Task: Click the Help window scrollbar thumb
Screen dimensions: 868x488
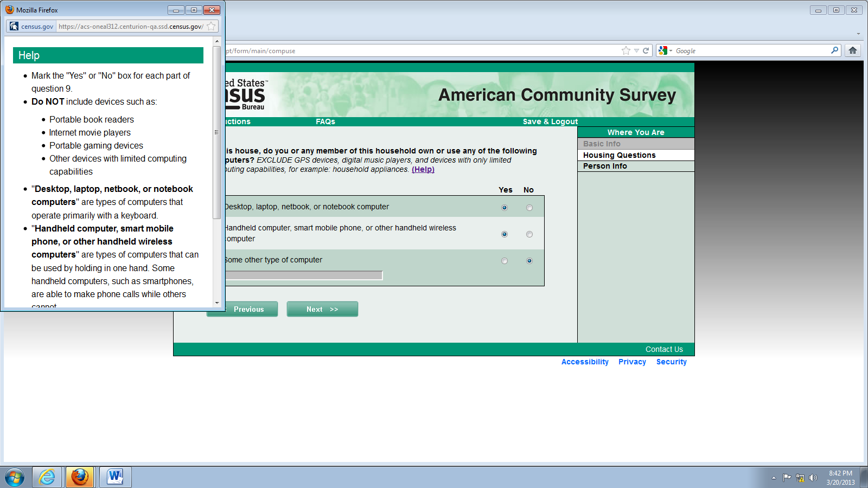Action: point(216,132)
